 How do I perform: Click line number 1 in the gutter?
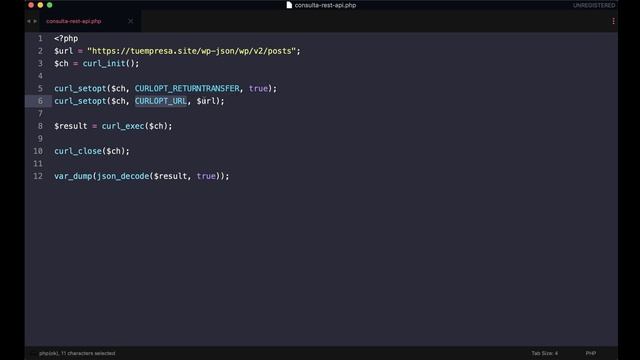coord(40,38)
